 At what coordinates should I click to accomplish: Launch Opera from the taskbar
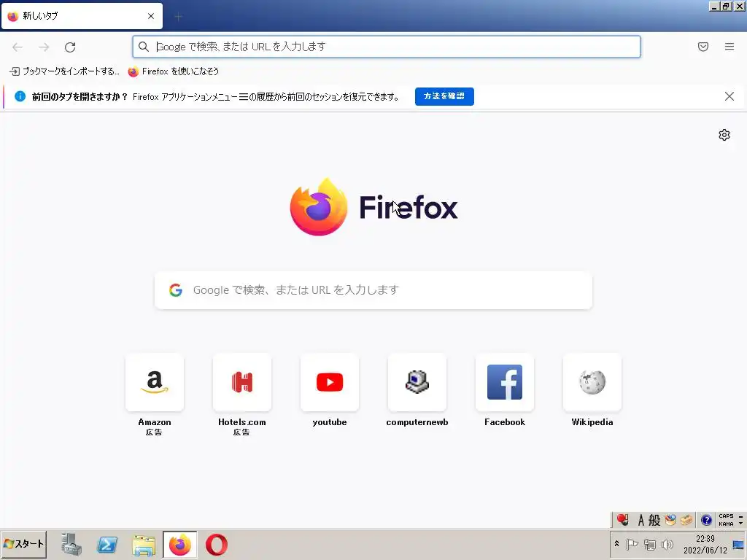(x=216, y=545)
